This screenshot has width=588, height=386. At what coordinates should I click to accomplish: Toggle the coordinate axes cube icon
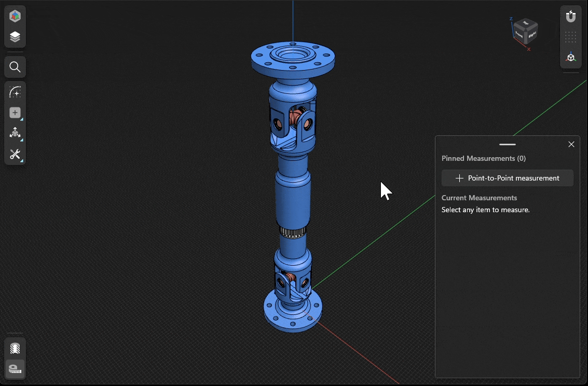coord(571,58)
